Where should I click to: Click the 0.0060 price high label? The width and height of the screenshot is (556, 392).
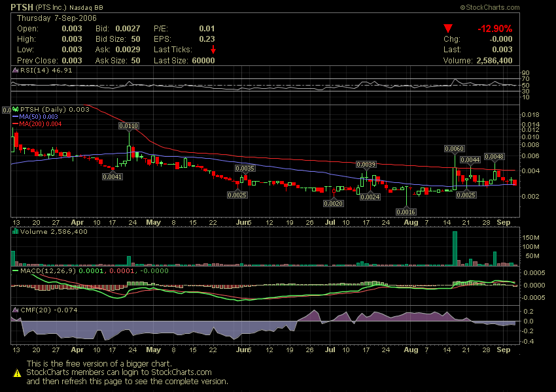(x=454, y=149)
